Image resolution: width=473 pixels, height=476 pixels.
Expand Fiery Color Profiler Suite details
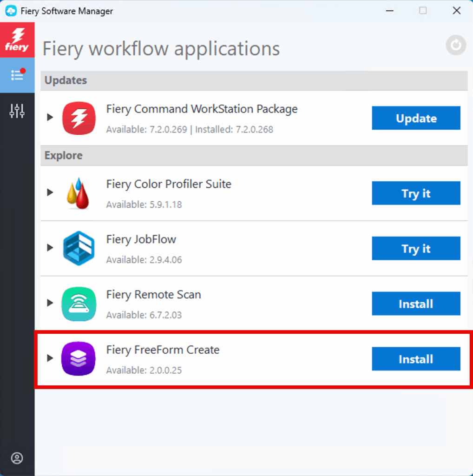click(50, 192)
